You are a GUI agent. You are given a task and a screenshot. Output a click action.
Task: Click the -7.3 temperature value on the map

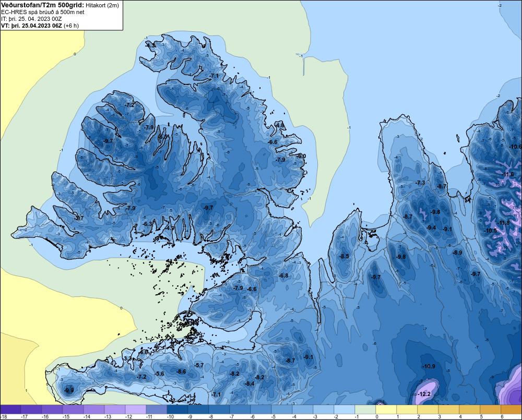pyautogui.click(x=420, y=183)
